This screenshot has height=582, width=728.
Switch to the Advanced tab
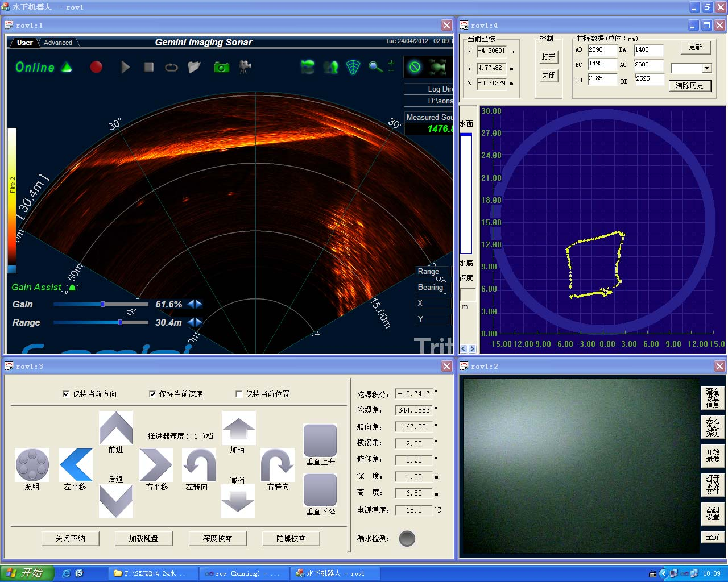pyautogui.click(x=58, y=43)
